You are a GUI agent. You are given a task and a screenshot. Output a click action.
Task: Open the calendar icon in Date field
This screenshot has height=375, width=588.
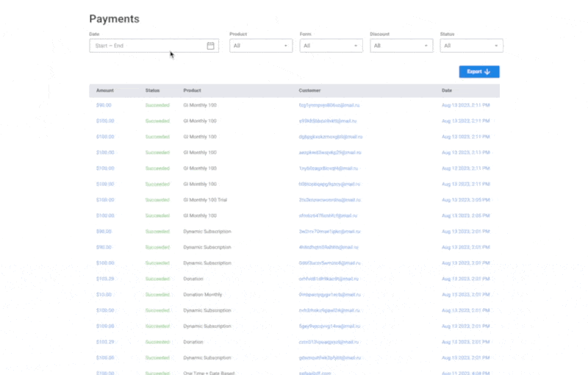coord(210,46)
